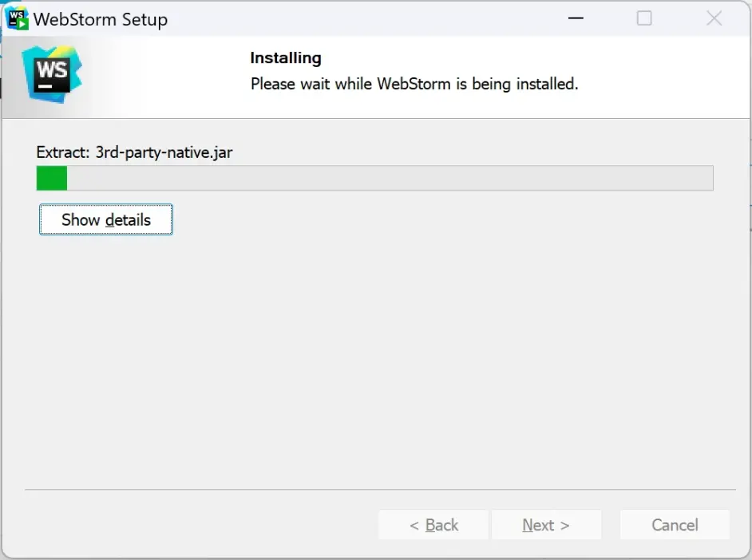This screenshot has height=560, width=752.
Task: Click the bold Installing heading
Action: 286,58
